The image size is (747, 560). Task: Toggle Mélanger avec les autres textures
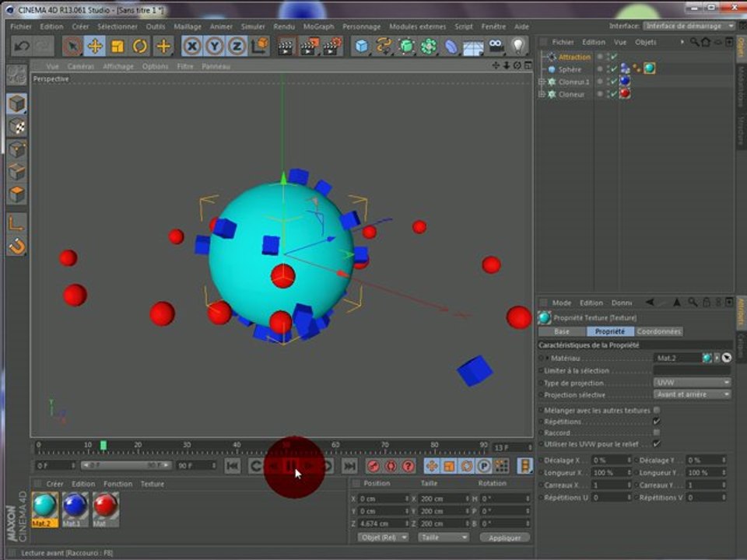coord(657,410)
